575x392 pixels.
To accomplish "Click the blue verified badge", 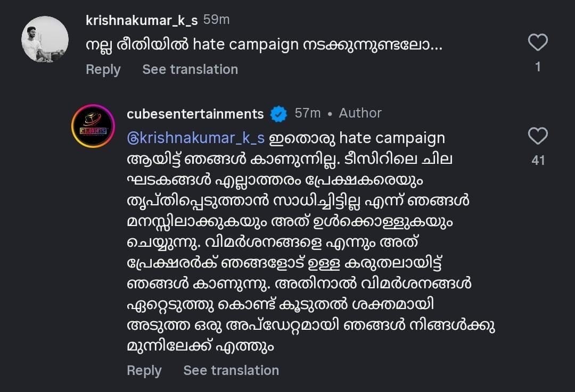I will coord(278,114).
